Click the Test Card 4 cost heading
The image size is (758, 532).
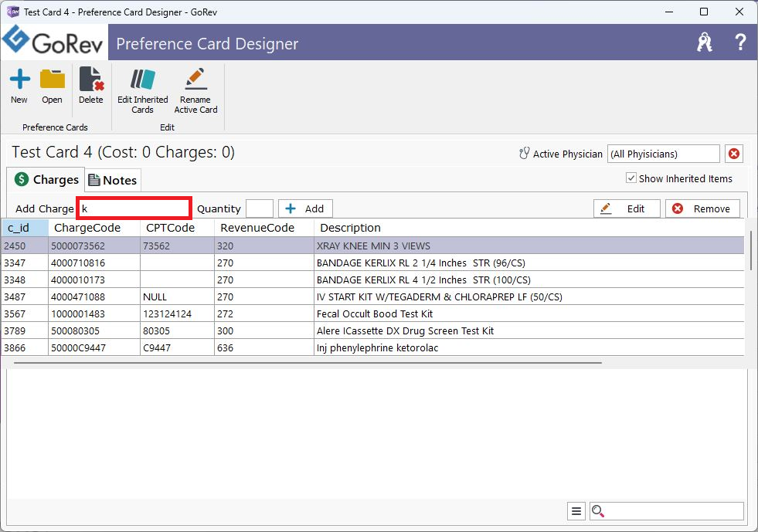point(124,152)
